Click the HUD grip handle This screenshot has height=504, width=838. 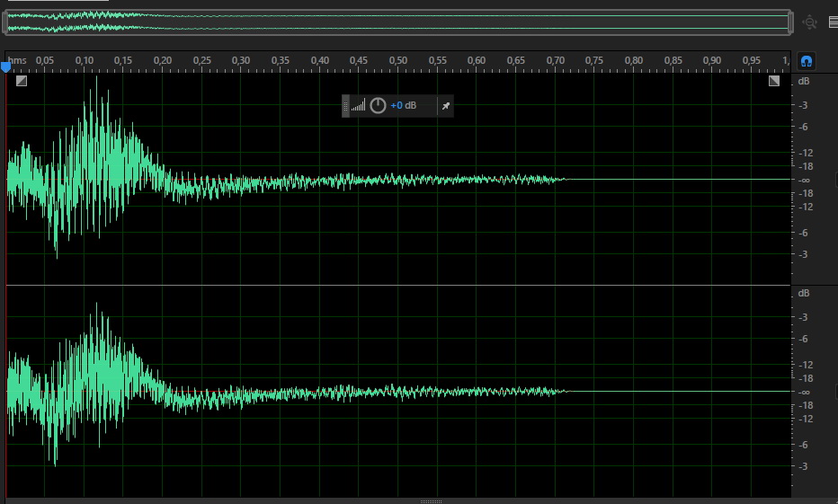point(345,106)
